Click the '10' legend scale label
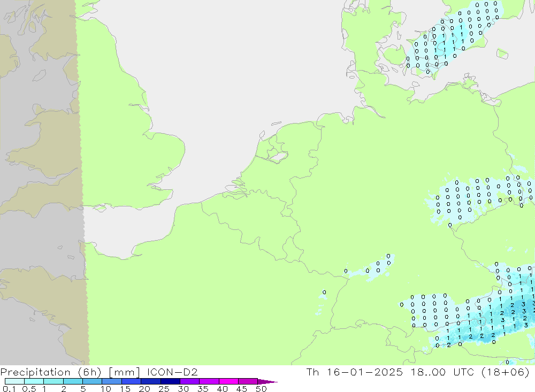Viewport: 535px width, 392px height. pyautogui.click(x=106, y=389)
